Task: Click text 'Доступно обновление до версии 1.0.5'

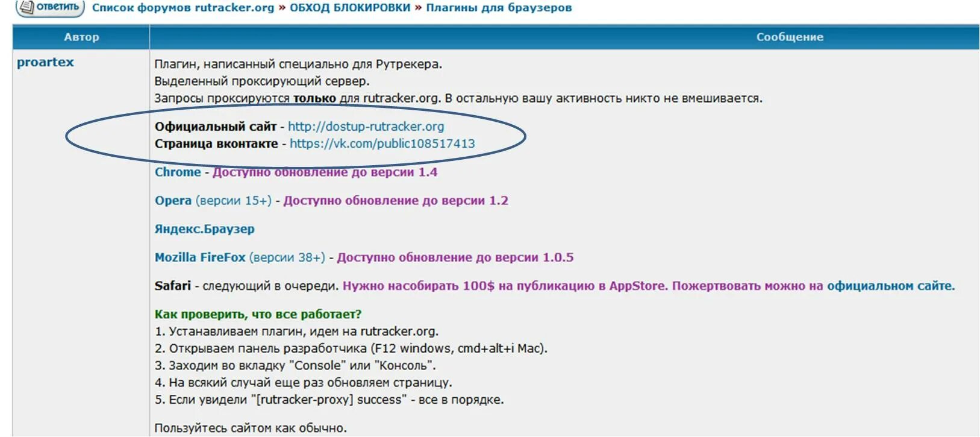Action: (x=455, y=257)
